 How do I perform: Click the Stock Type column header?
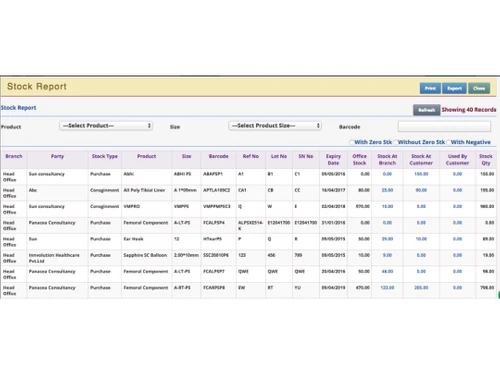pyautogui.click(x=105, y=156)
